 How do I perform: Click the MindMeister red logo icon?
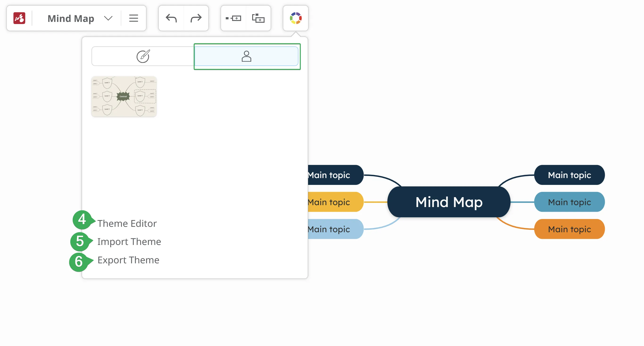(19, 18)
